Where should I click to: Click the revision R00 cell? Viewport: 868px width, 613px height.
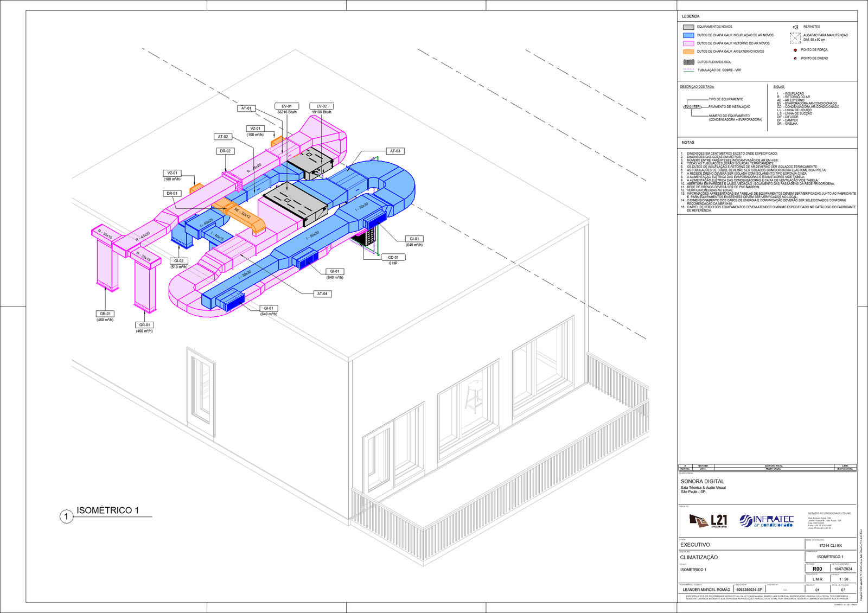817,569
